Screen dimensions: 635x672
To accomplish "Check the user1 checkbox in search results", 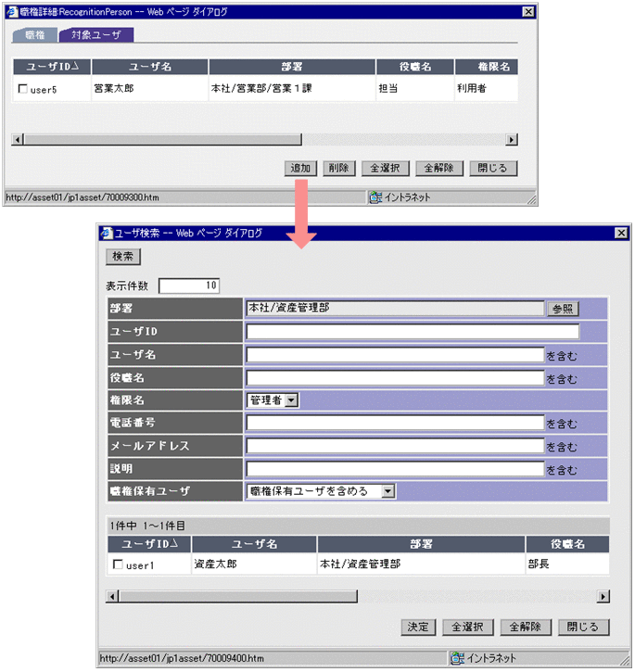I will click(x=118, y=564).
